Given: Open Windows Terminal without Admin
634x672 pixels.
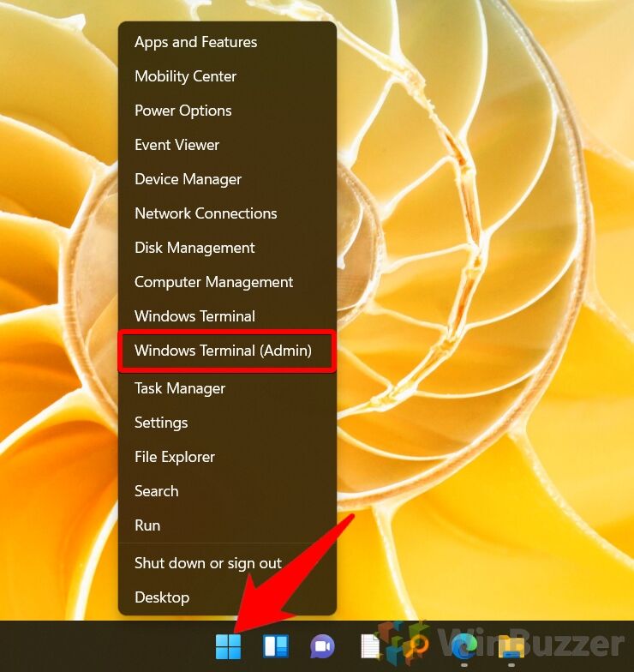Looking at the screenshot, I should [x=227, y=316].
